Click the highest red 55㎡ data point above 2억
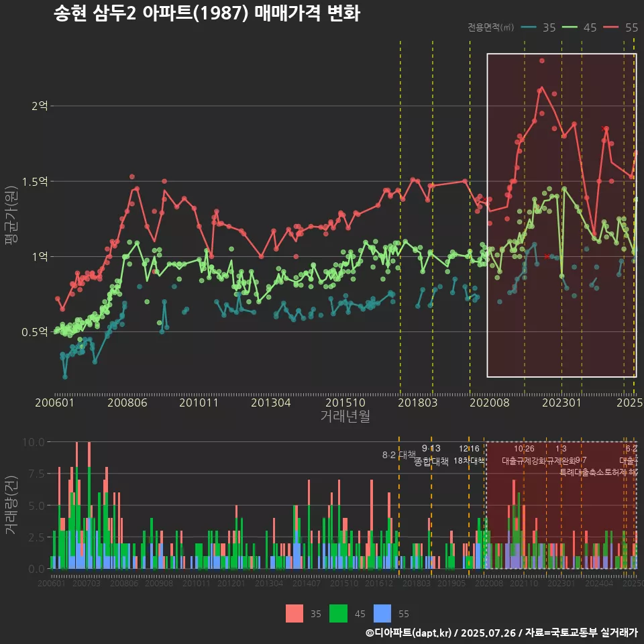Viewport: 644px width, 644px height. (542, 61)
